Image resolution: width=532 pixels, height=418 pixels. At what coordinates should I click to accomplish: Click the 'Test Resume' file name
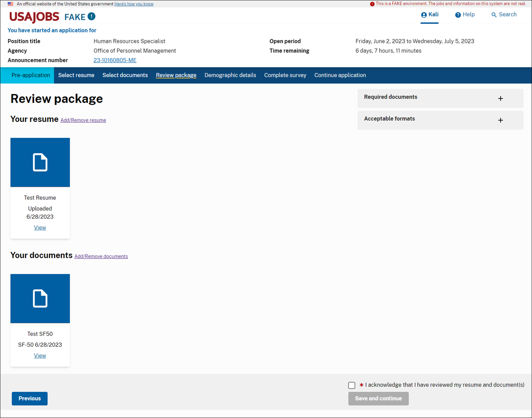[x=40, y=198]
